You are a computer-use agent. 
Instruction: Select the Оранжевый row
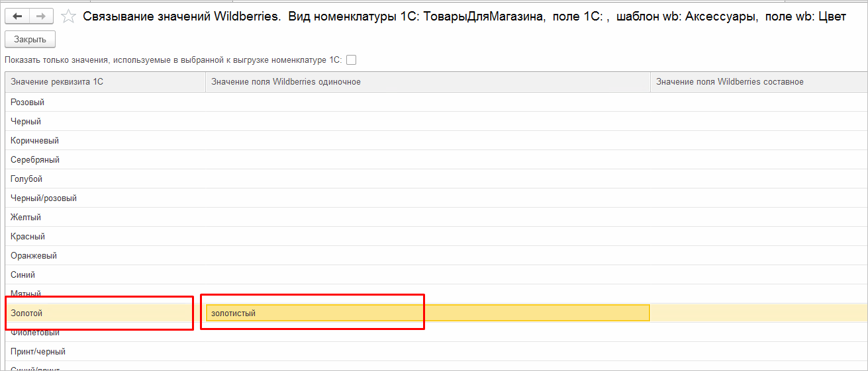[437, 256]
